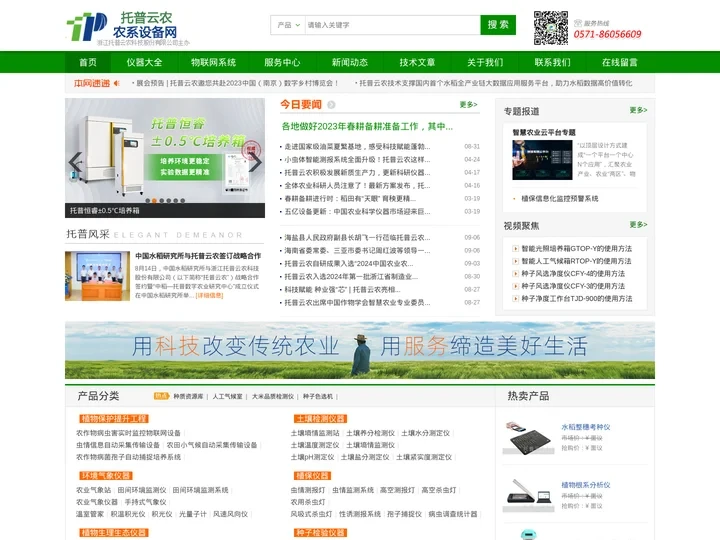Click the QR code image
This screenshot has height=540, width=720.
click(x=551, y=28)
